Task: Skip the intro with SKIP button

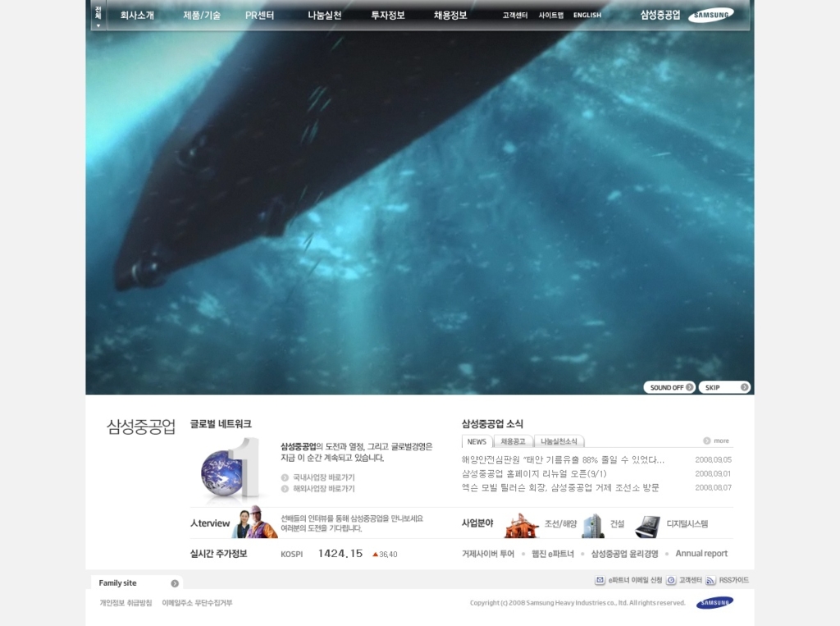Action: (724, 387)
